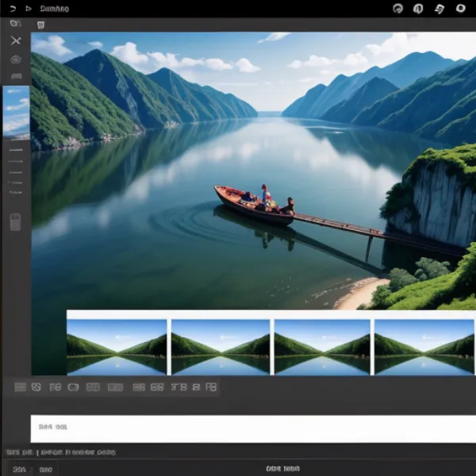Select the first landscape thumbnail in filmstrip
The width and height of the screenshot is (476, 476).
coord(117,347)
